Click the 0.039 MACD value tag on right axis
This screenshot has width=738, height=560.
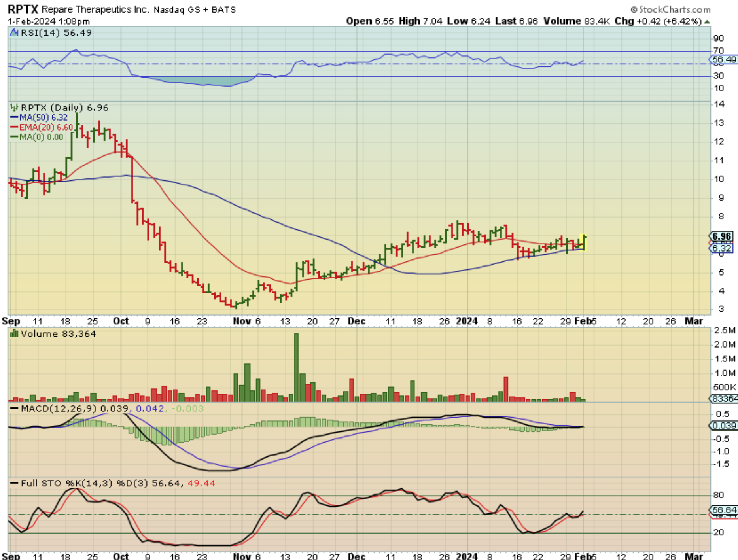tap(723, 426)
